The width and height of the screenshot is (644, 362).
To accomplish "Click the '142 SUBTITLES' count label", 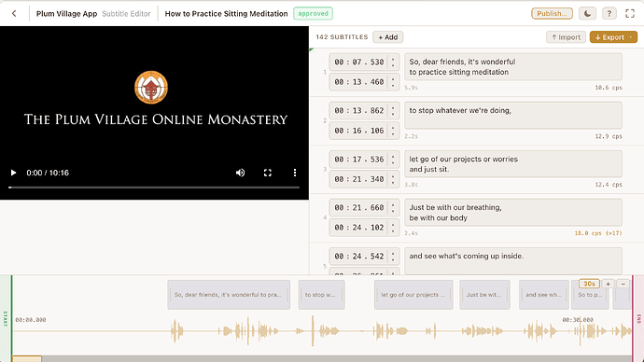I will click(342, 37).
